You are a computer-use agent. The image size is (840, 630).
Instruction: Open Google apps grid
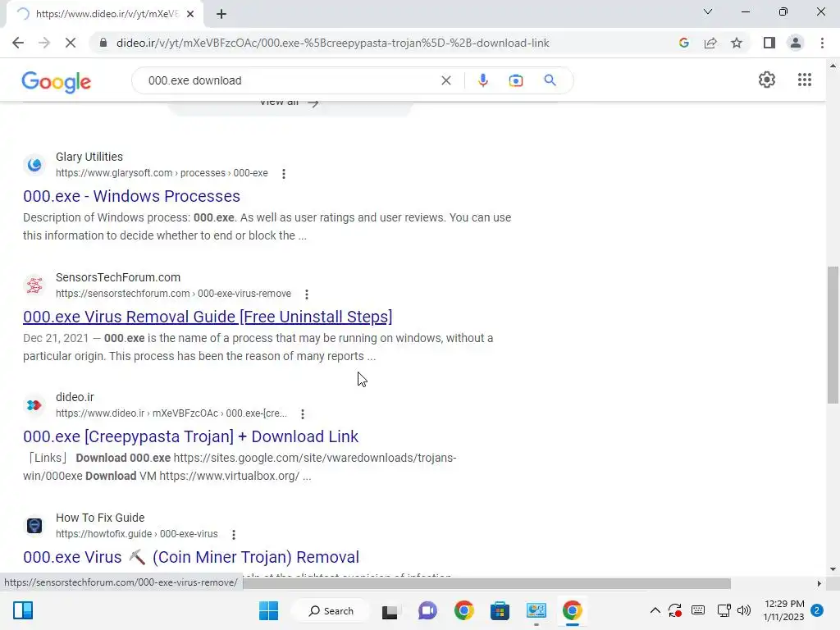(x=805, y=80)
